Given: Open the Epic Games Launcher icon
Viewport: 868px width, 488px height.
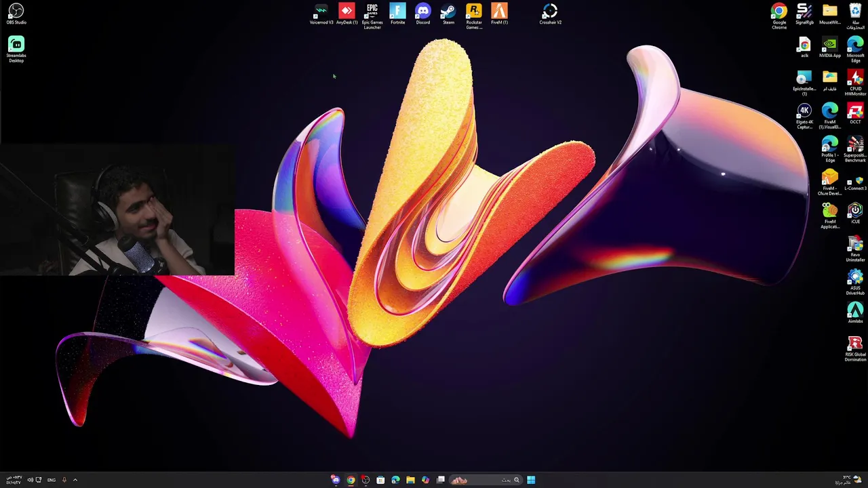Looking at the screenshot, I should 372,16.
